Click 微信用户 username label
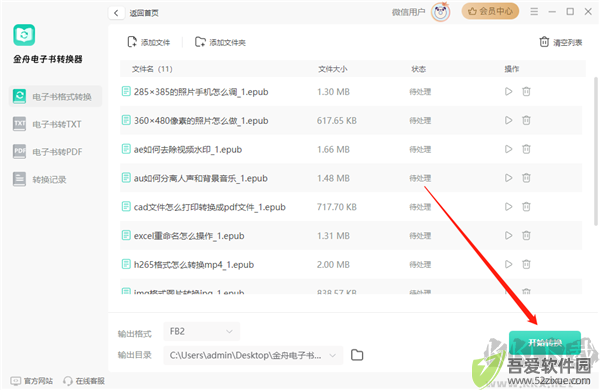 pyautogui.click(x=408, y=12)
